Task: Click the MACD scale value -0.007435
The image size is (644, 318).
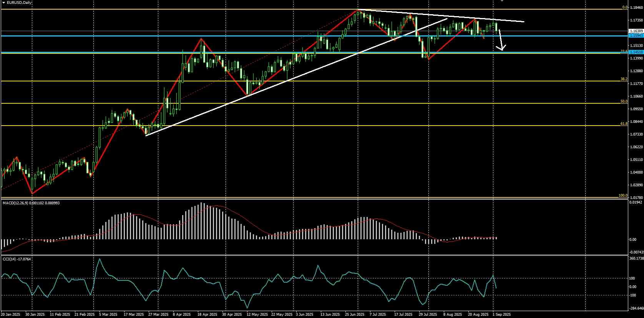Action: tap(636, 252)
